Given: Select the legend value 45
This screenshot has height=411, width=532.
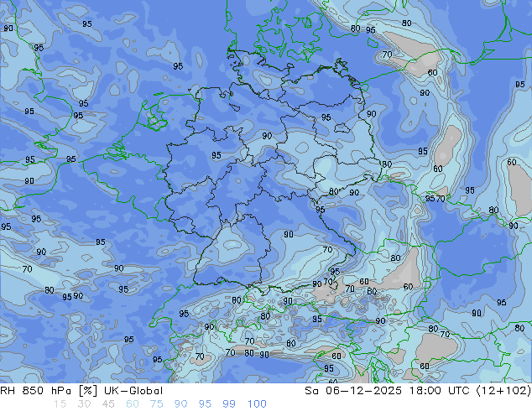Looking at the screenshot, I should 108,404.
